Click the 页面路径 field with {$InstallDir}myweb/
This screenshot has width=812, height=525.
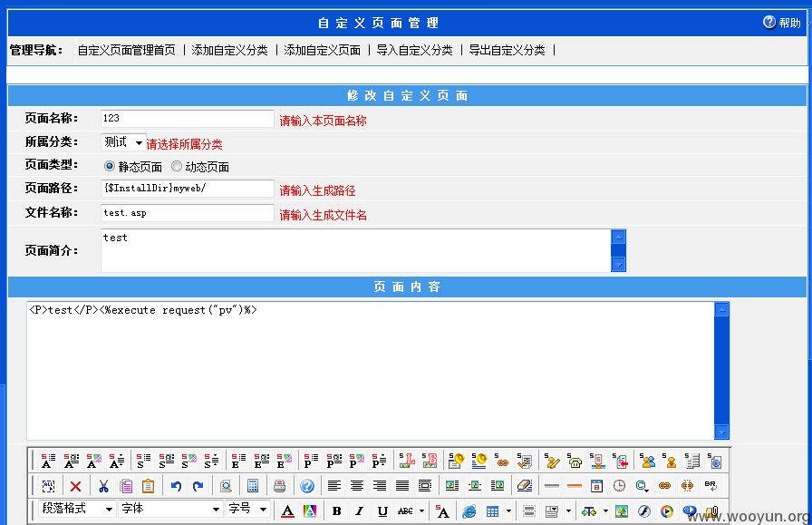(188, 188)
